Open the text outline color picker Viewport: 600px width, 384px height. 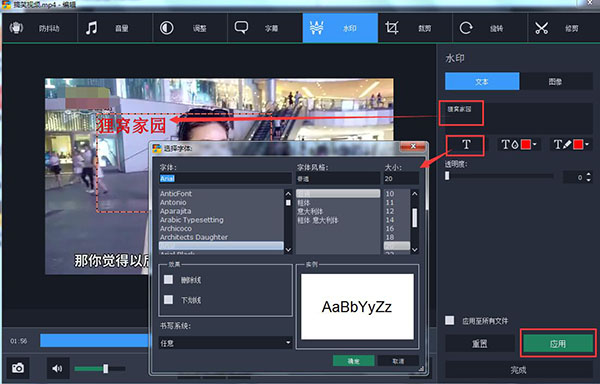click(x=571, y=145)
